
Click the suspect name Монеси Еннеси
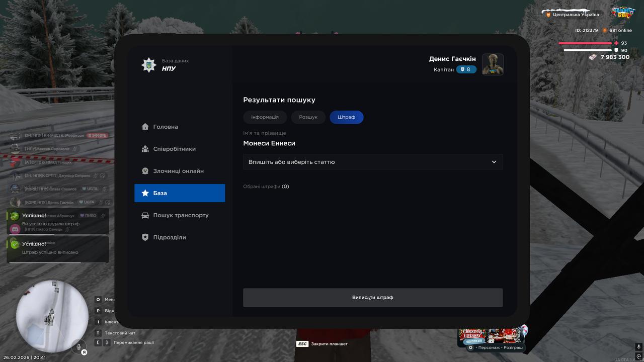(x=269, y=143)
